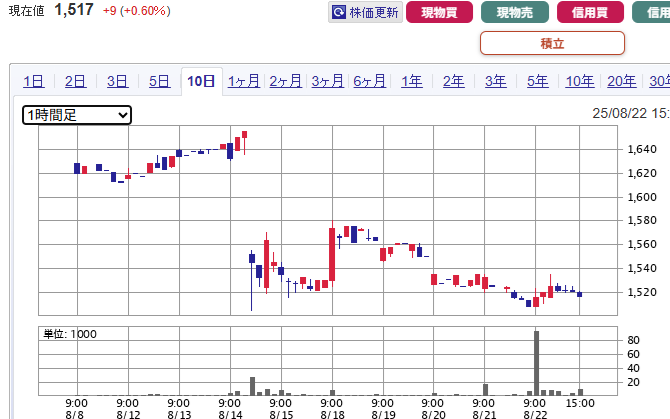The height and width of the screenshot is (419, 670).
Task: Click the +9 (+0.60%) change text
Action: (137, 11)
